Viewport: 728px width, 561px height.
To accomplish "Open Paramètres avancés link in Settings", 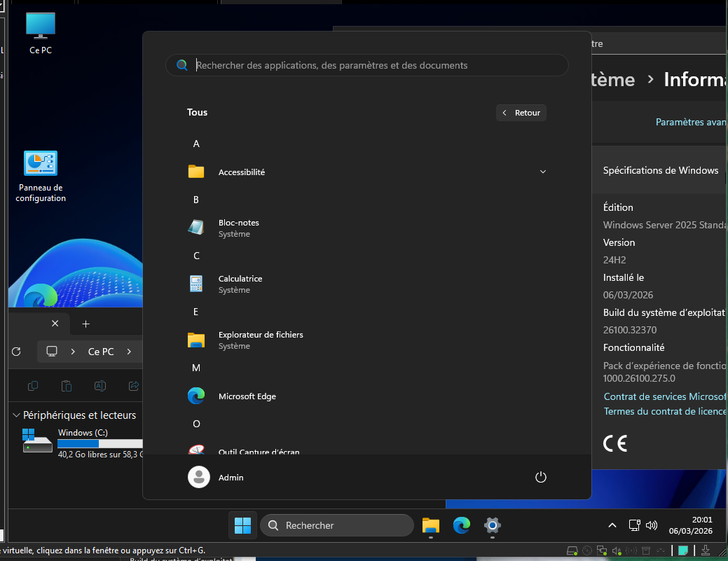I will pos(690,122).
